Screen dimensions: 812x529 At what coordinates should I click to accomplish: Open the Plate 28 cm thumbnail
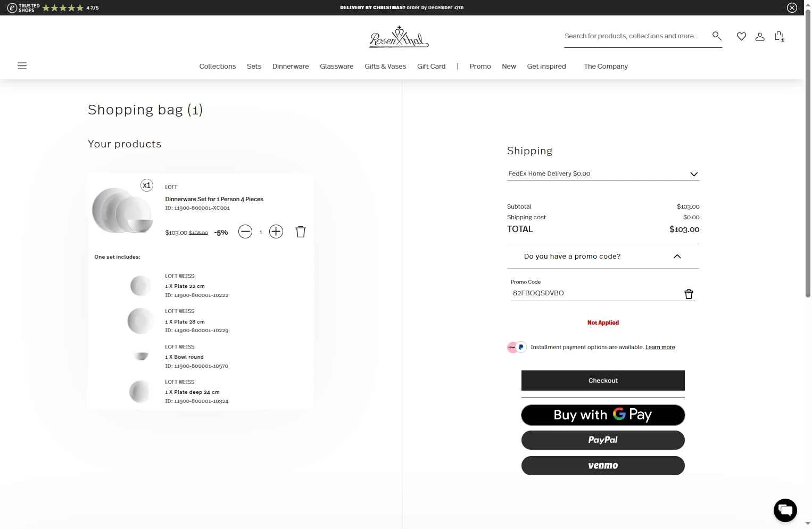(140, 321)
